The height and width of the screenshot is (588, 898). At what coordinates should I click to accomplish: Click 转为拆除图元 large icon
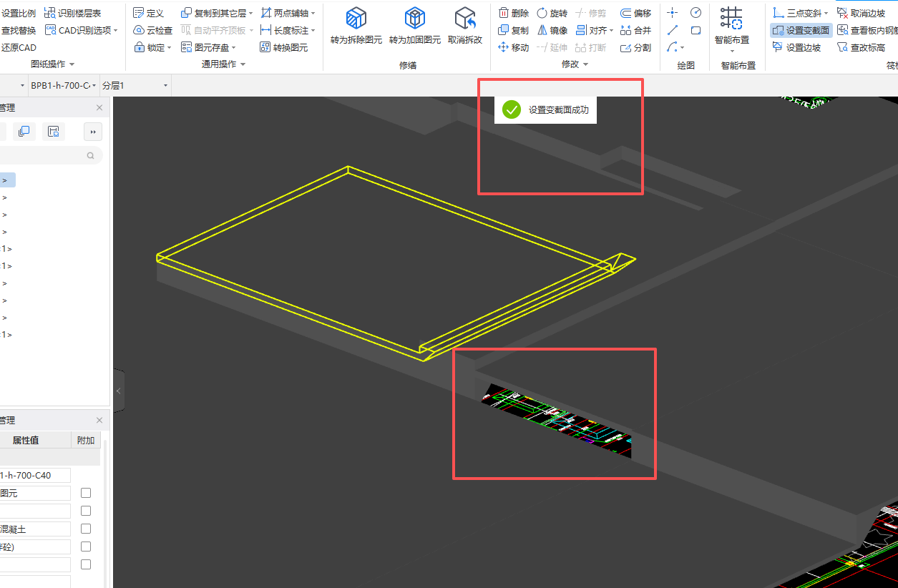tap(356, 26)
